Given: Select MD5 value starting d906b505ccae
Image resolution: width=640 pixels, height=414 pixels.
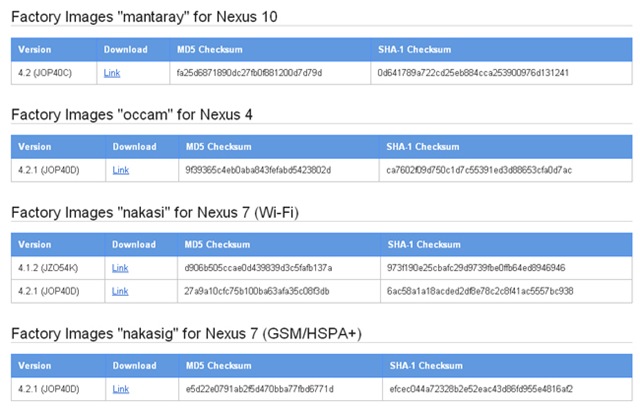Looking at the screenshot, I should 258,268.
